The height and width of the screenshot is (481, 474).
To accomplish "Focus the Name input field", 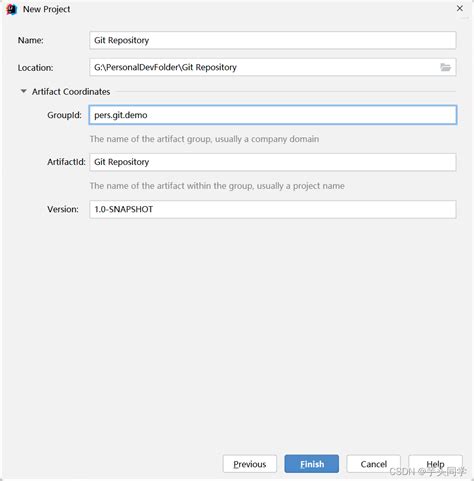I will tap(273, 40).
